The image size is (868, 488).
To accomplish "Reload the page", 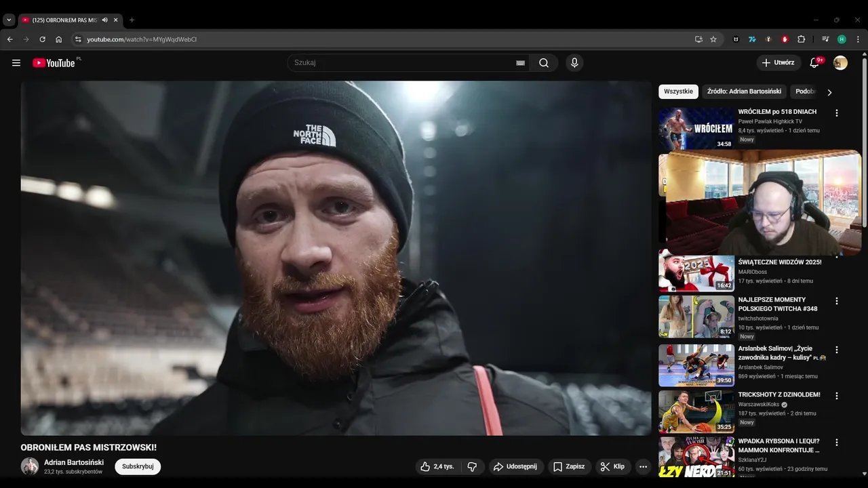I will click(42, 39).
